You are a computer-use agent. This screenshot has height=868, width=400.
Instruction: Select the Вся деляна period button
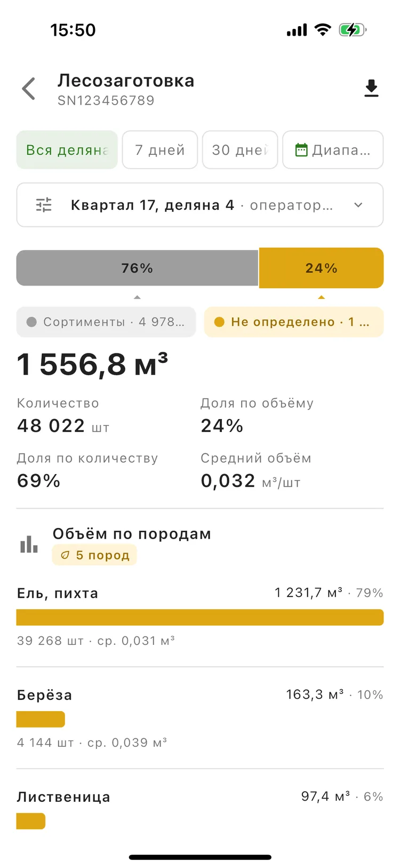(67, 150)
